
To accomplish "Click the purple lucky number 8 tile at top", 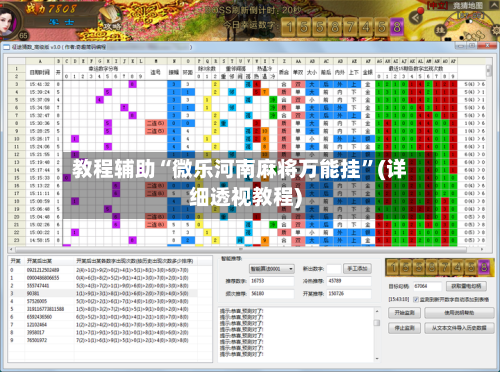I will click(396, 27).
